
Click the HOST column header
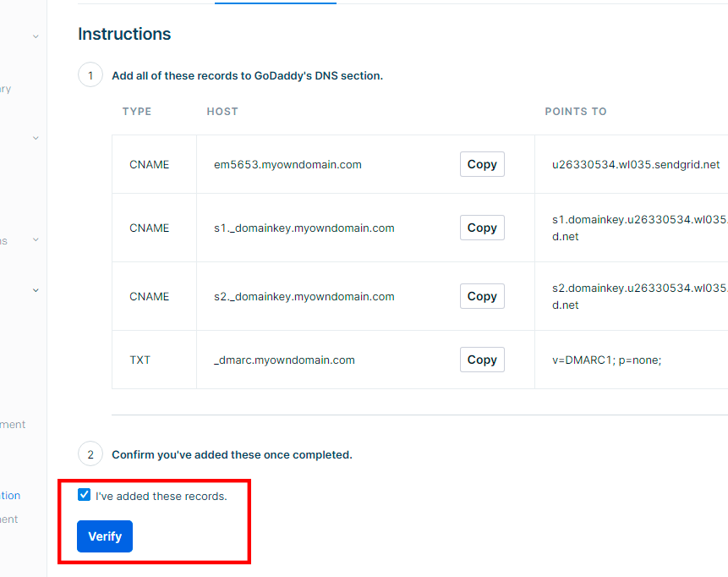pyautogui.click(x=222, y=112)
